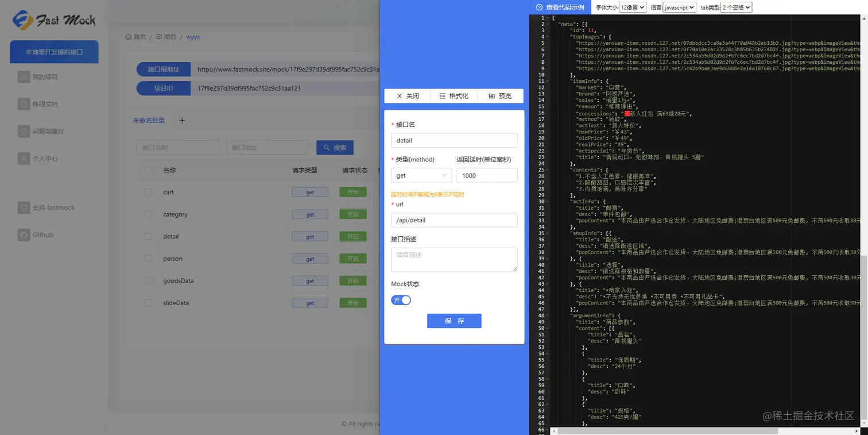Open 问题与建议 in the sidebar
The width and height of the screenshot is (868, 435).
48,131
